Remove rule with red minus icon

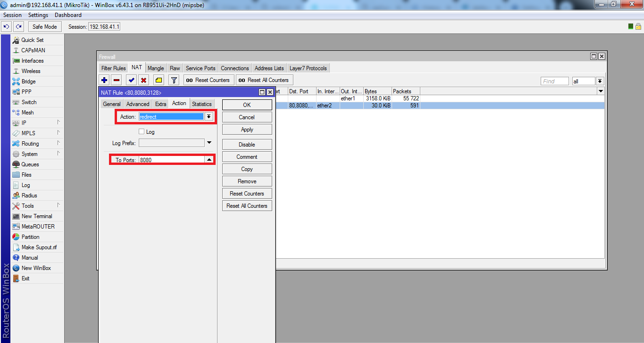pyautogui.click(x=117, y=80)
